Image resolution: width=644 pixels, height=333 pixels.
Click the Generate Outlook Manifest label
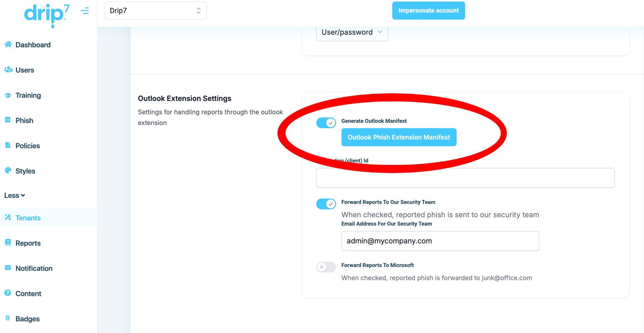coord(374,121)
